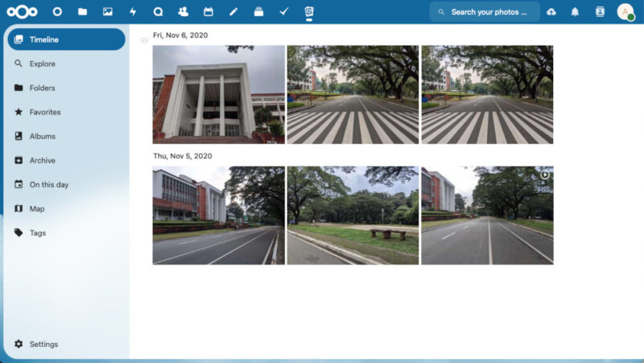Open the Deck app icon
This screenshot has height=363, width=644.
pos(258,12)
